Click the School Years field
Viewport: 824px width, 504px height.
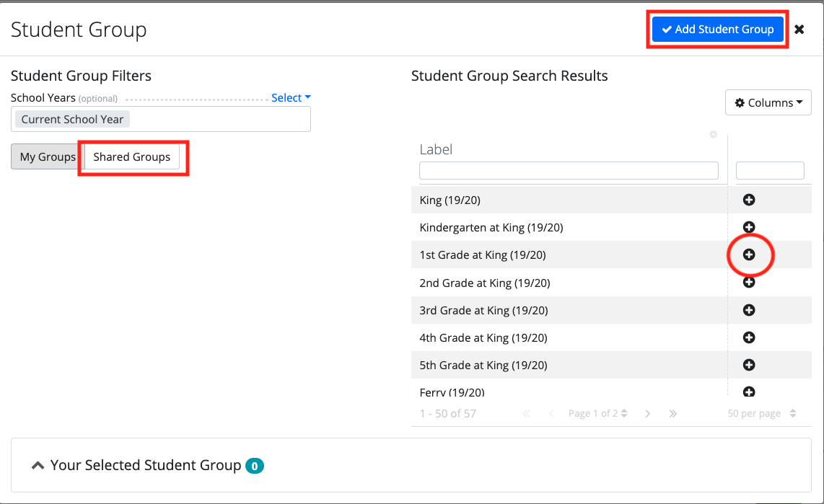click(161, 119)
